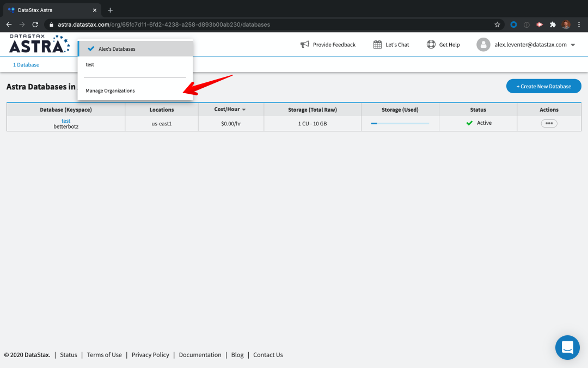Open the Status footer link
Image resolution: width=588 pixels, height=368 pixels.
coord(68,355)
